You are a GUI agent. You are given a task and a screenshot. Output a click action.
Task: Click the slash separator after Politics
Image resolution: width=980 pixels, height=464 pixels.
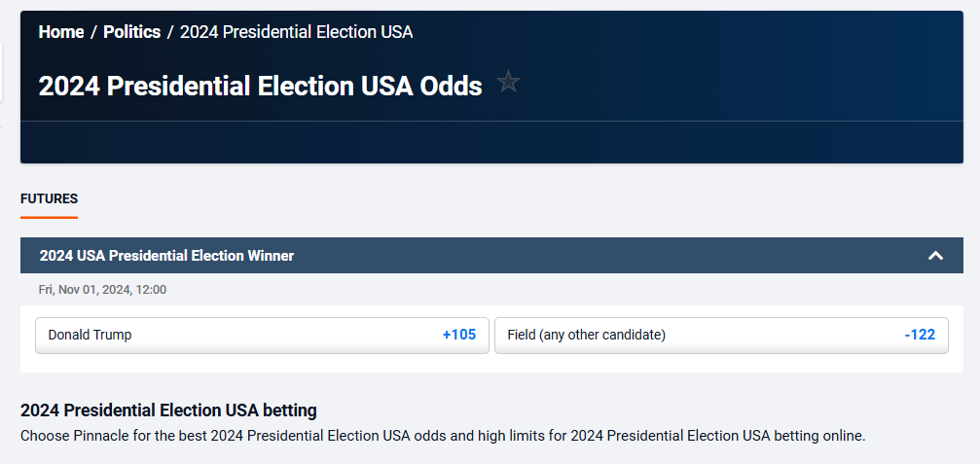click(170, 32)
